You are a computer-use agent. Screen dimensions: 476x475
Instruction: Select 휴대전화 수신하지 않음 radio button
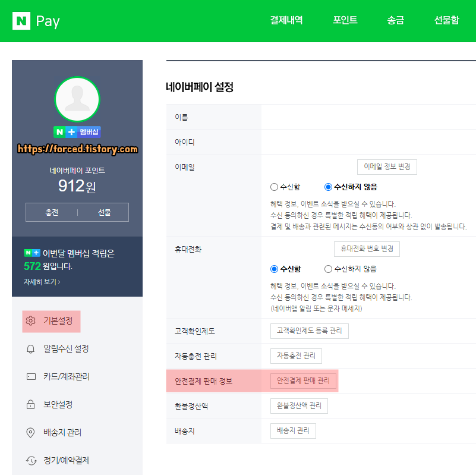[328, 269]
